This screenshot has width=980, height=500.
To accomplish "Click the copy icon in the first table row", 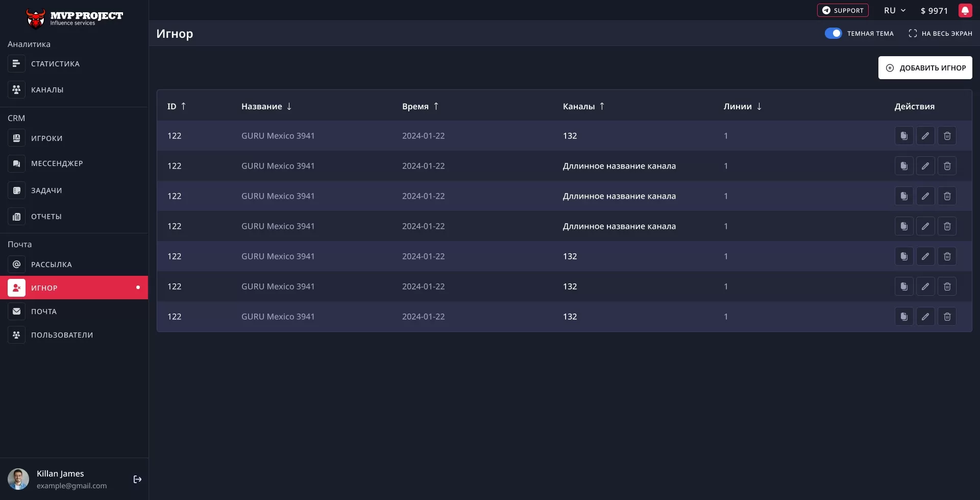I will tap(903, 136).
